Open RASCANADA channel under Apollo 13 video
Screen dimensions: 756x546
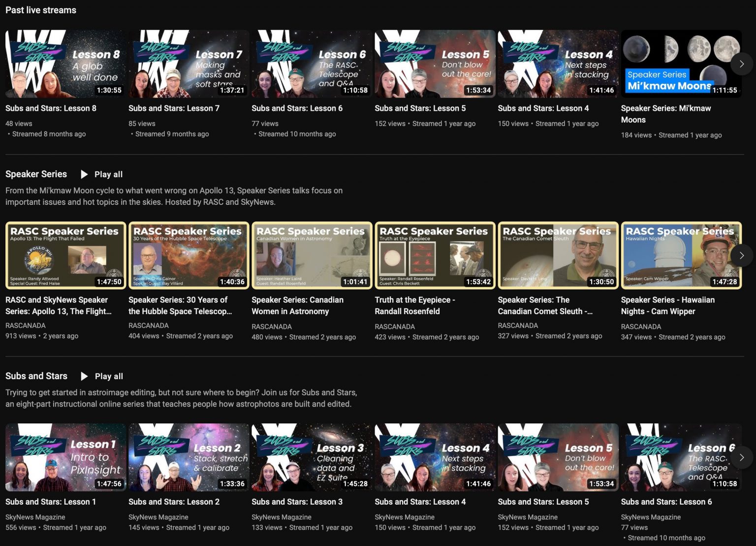(x=26, y=325)
